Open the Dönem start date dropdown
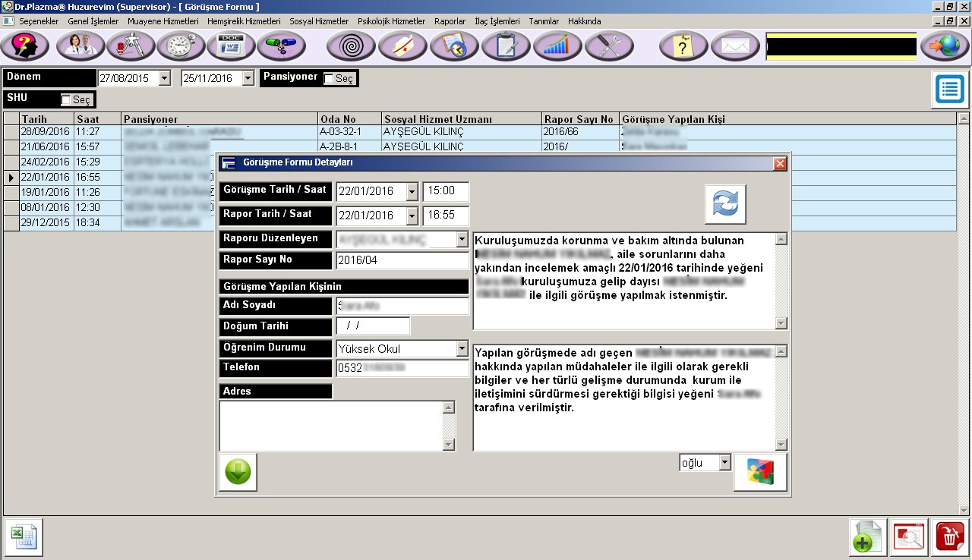 click(x=165, y=78)
